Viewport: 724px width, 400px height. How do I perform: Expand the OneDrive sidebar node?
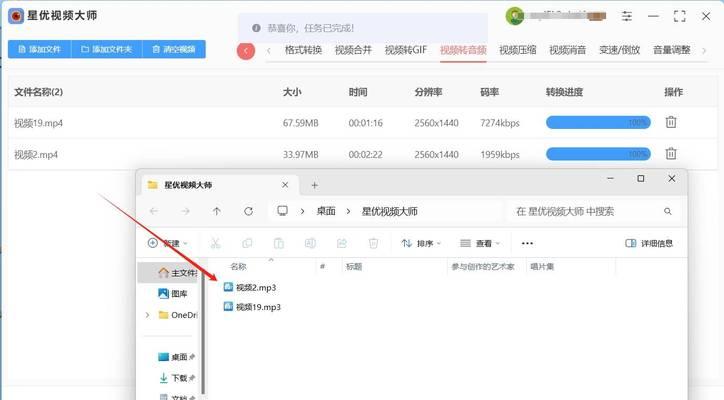coord(147,315)
